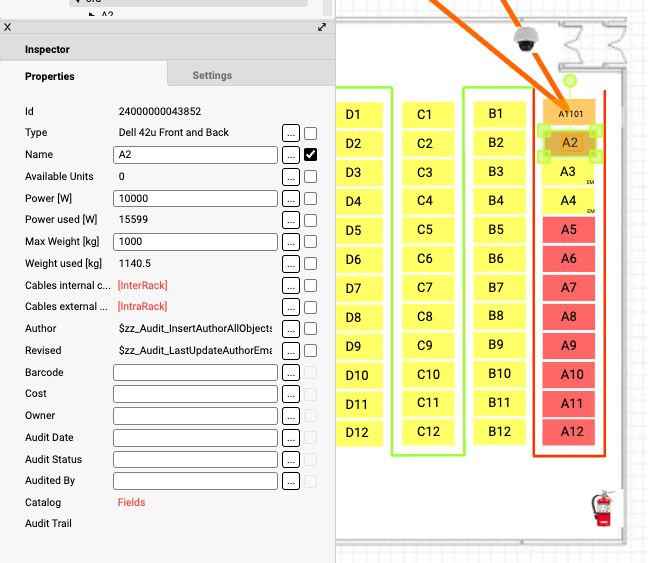The width and height of the screenshot is (648, 563).
Task: Click the Owner input field
Action: point(195,416)
